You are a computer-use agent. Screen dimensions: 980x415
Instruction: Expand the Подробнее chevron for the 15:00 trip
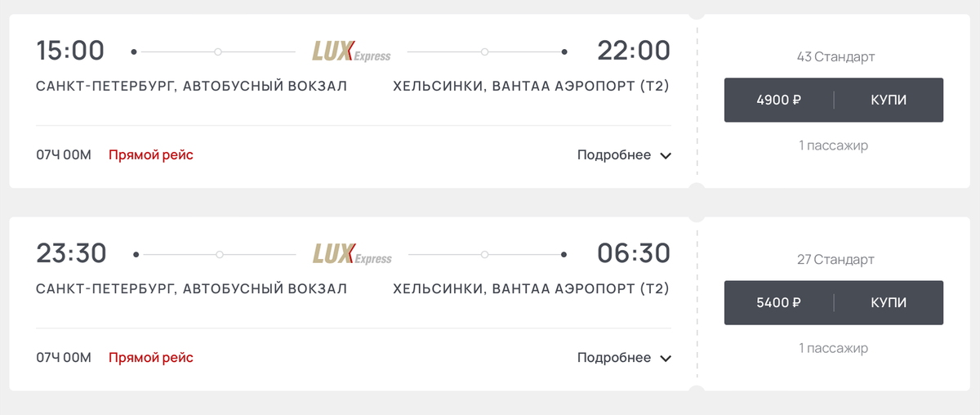pyautogui.click(x=666, y=156)
